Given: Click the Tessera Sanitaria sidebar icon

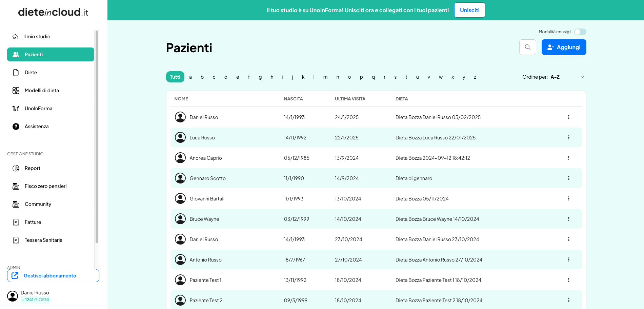Looking at the screenshot, I should pos(16,240).
